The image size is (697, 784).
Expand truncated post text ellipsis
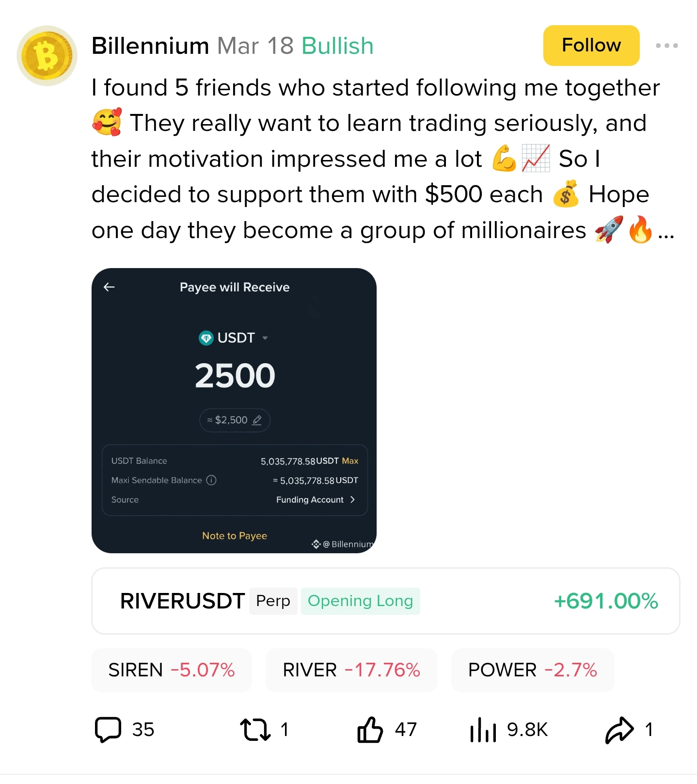pyautogui.click(x=666, y=233)
